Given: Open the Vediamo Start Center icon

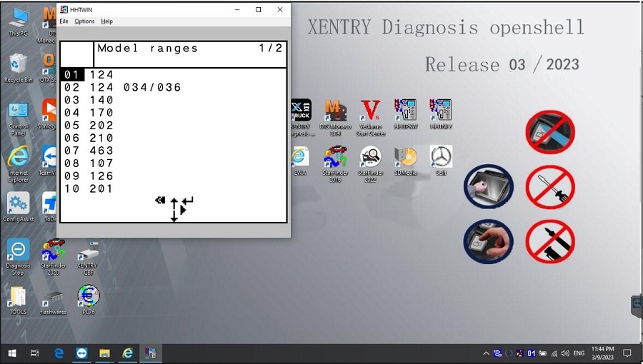Looking at the screenshot, I should click(x=370, y=118).
